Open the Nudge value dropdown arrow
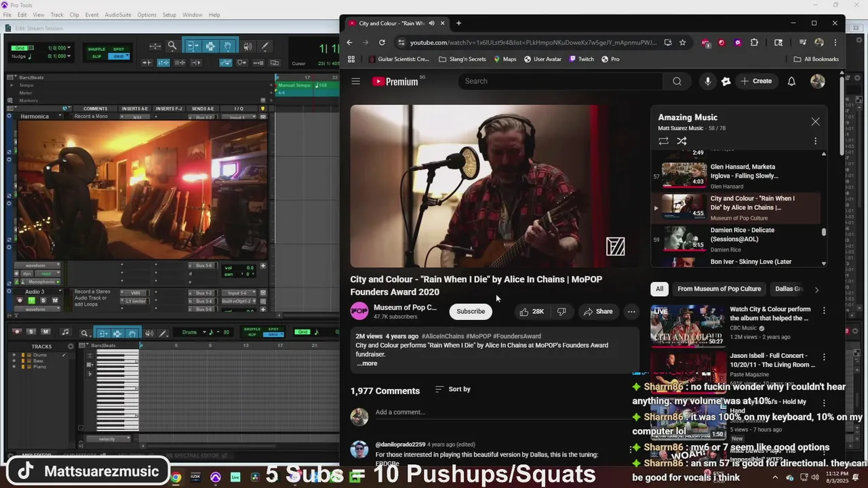Image resolution: width=868 pixels, height=488 pixels. click(70, 56)
